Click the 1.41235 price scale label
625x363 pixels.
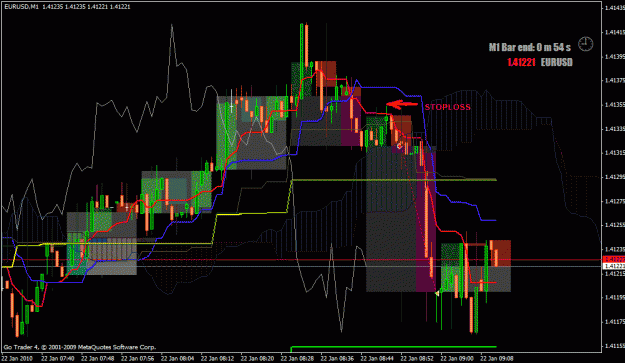pyautogui.click(x=615, y=249)
